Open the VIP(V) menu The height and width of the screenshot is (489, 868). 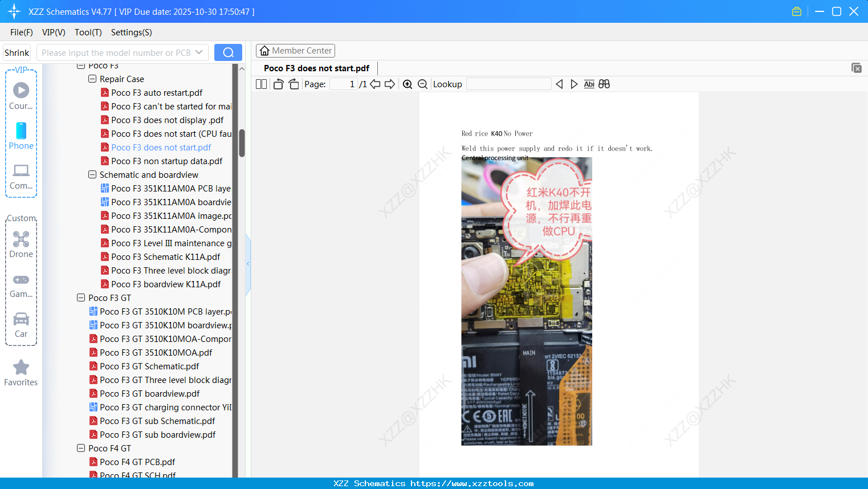click(x=54, y=32)
